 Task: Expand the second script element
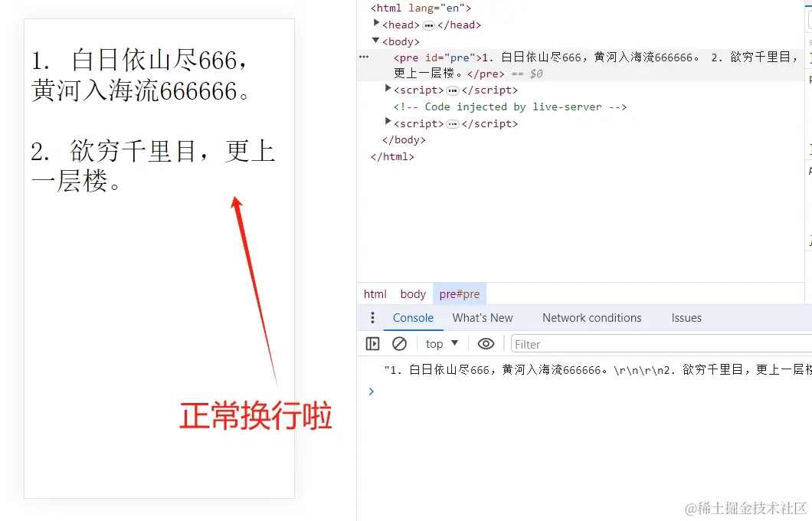tap(388, 122)
